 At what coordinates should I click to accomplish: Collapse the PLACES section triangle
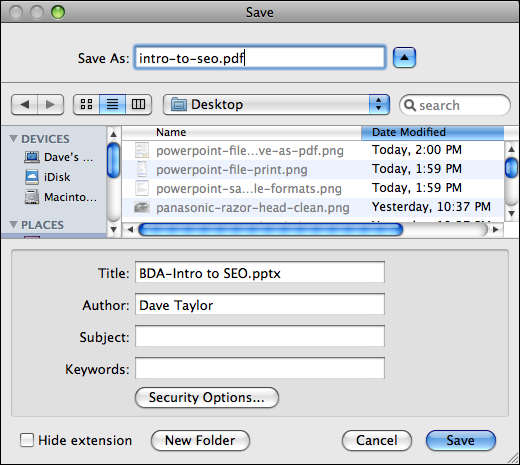coord(13,224)
